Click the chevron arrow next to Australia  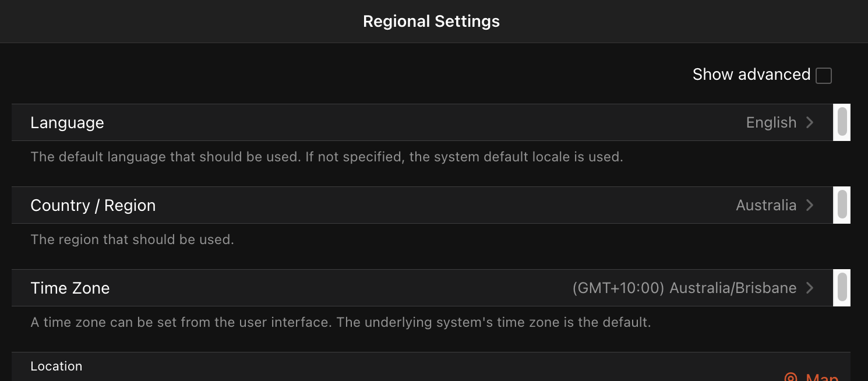[810, 205]
